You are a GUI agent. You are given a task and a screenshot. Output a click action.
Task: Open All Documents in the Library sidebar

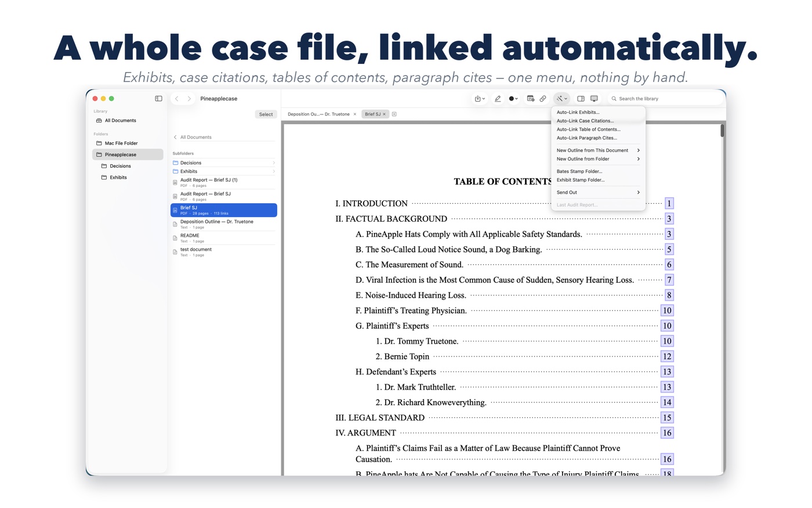coord(128,121)
